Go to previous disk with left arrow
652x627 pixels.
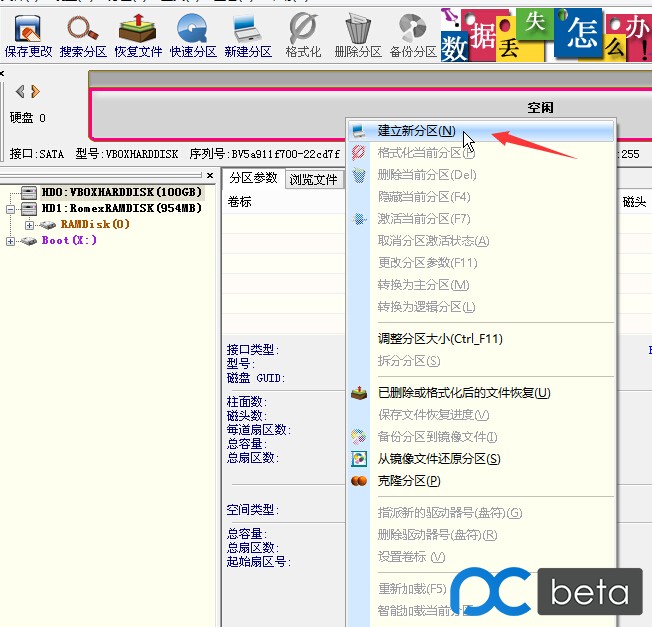20,92
